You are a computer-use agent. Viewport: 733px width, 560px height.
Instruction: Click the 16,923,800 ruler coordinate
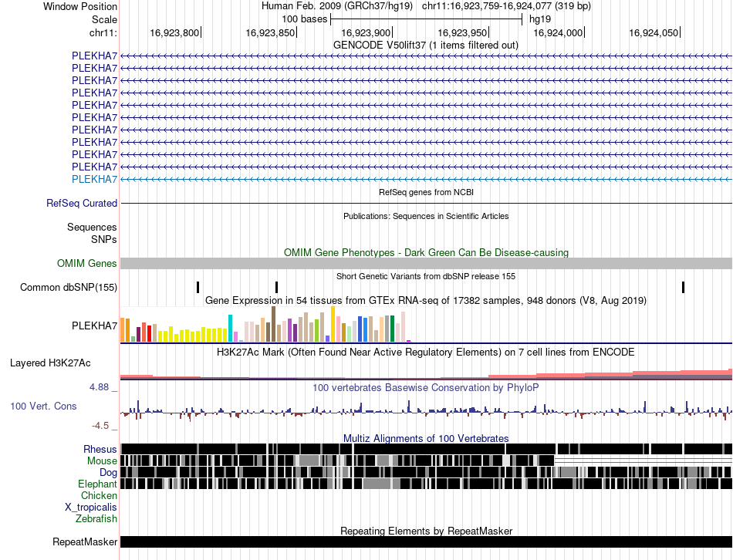click(x=174, y=32)
